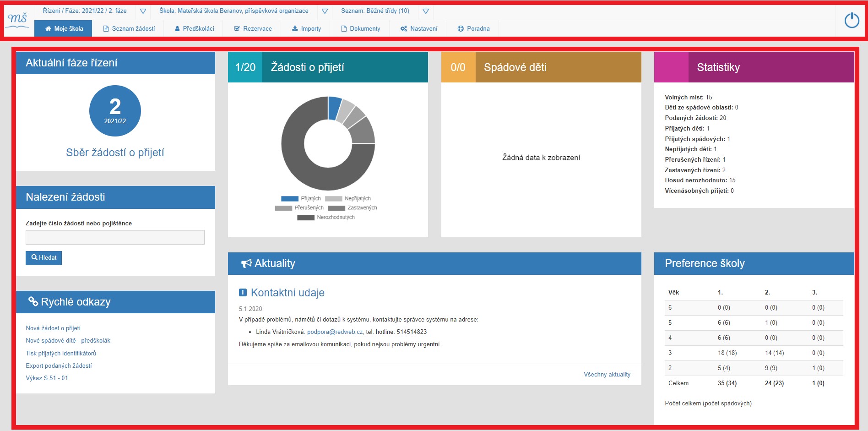Image resolution: width=868 pixels, height=431 pixels.
Task: Click the Věk column header
Action: click(x=673, y=292)
